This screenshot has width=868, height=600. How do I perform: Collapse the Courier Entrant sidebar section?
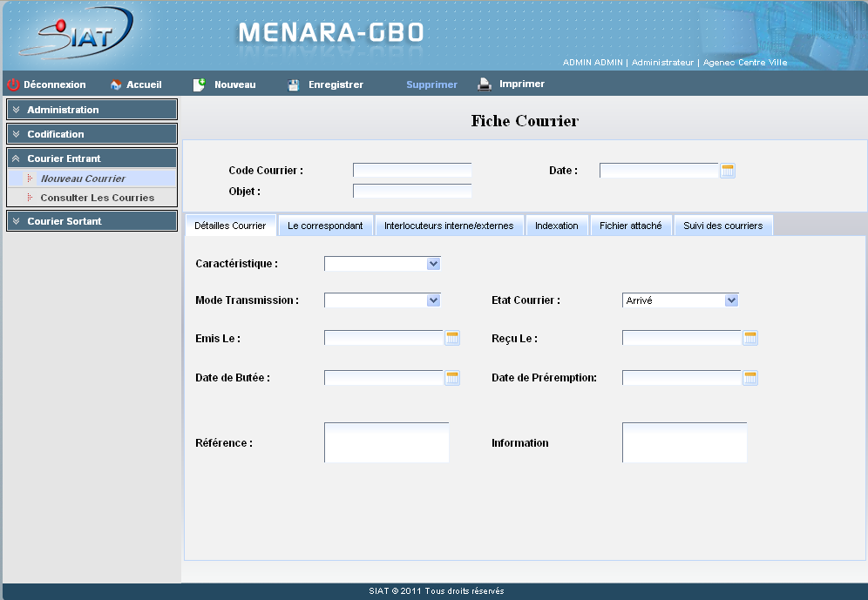[x=92, y=158]
